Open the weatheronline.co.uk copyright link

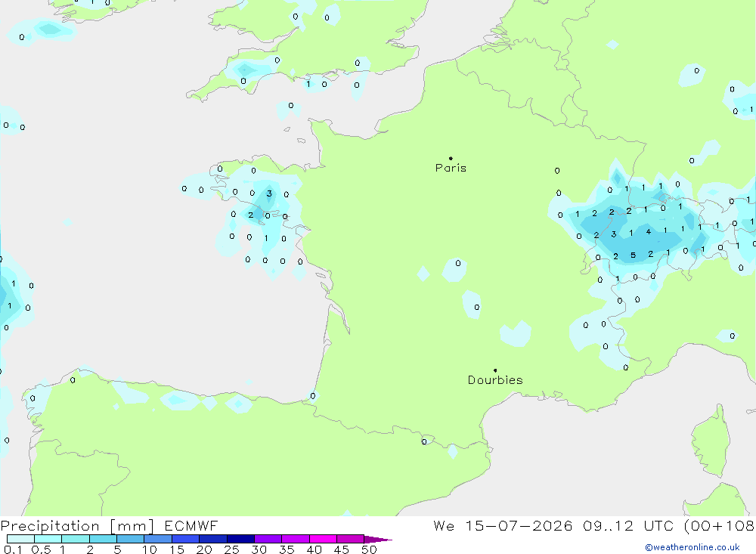692,547
